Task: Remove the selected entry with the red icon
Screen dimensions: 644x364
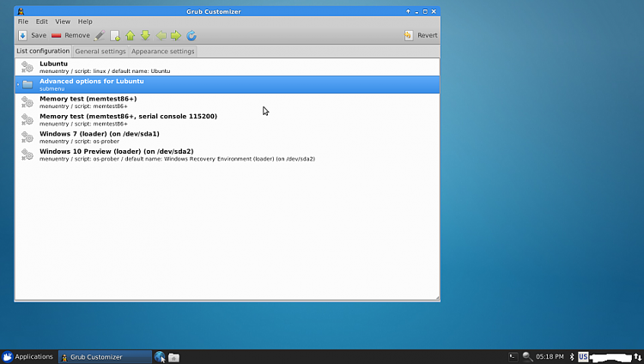Action: coord(57,36)
